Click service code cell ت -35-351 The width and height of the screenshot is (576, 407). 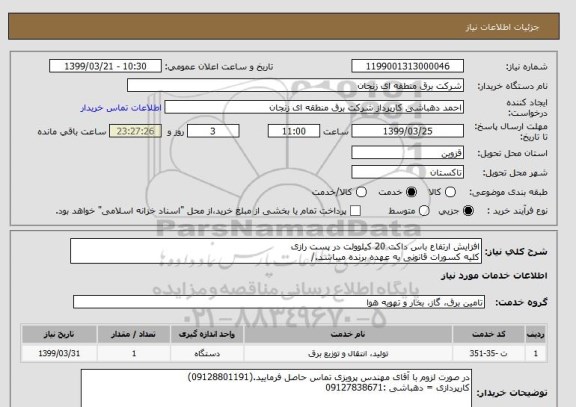tap(489, 353)
